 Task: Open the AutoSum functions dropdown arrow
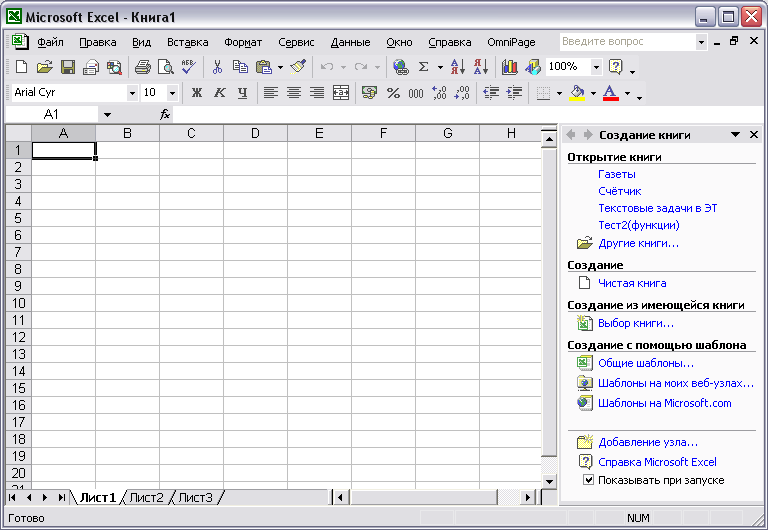pos(440,67)
